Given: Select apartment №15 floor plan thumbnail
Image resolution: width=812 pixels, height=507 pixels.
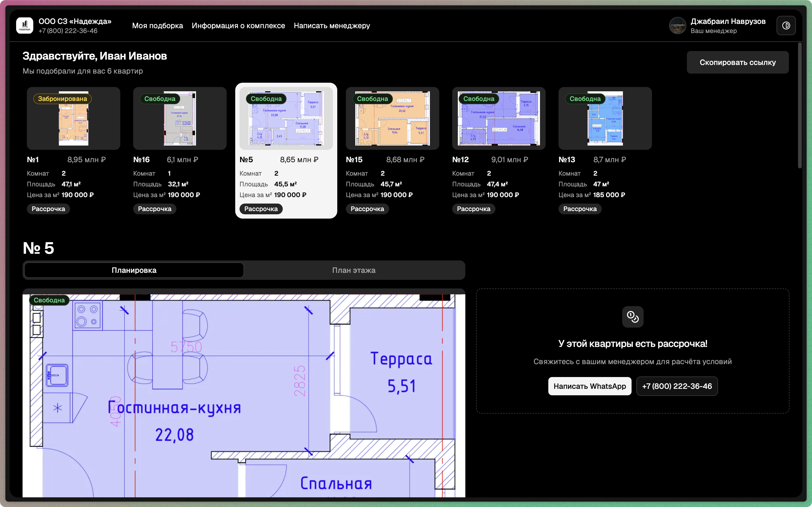Looking at the screenshot, I should click(392, 118).
